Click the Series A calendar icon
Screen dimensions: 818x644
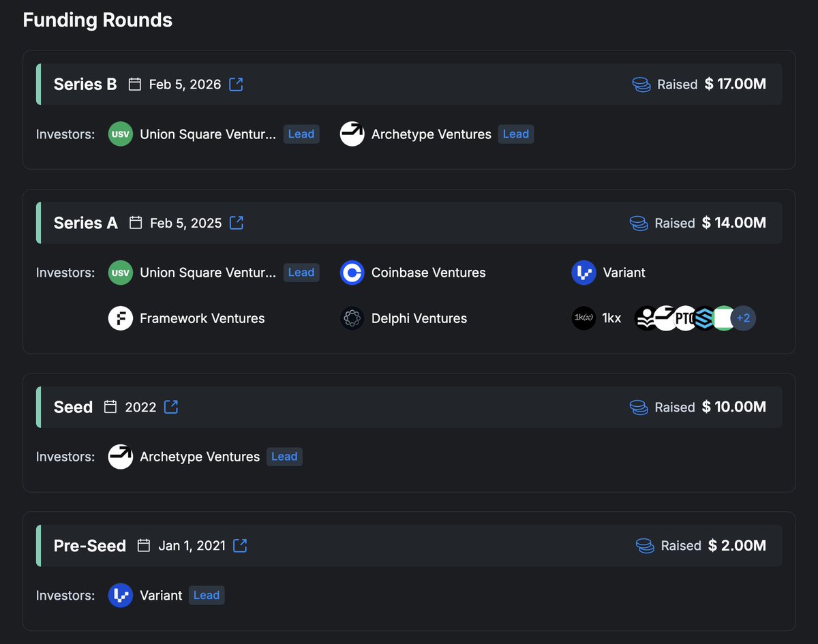coord(136,223)
